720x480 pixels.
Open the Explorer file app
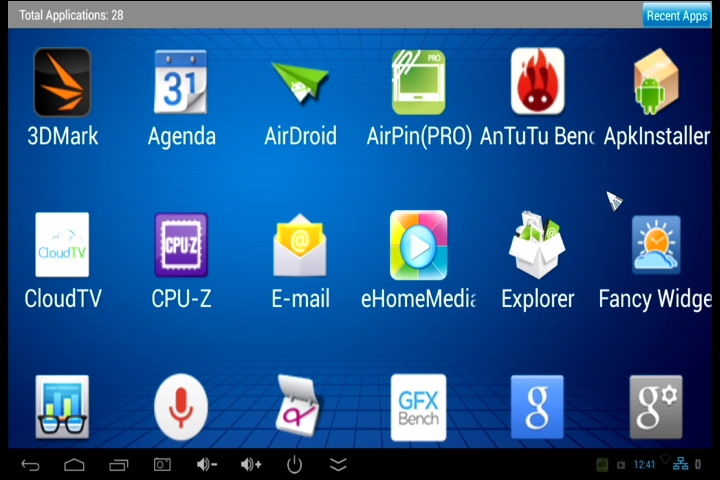point(537,245)
